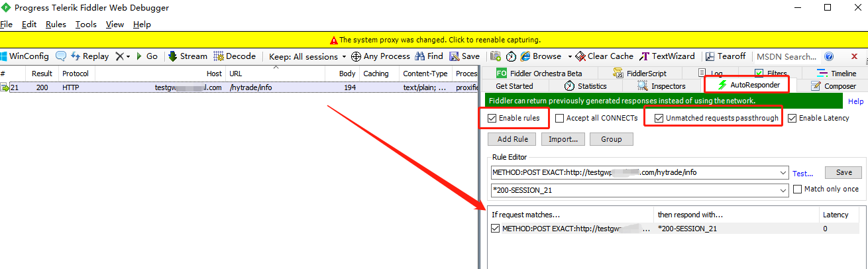Image resolution: width=868 pixels, height=269 pixels.
Task: Toggle Accept all CONNECTs checkbox
Action: [560, 118]
